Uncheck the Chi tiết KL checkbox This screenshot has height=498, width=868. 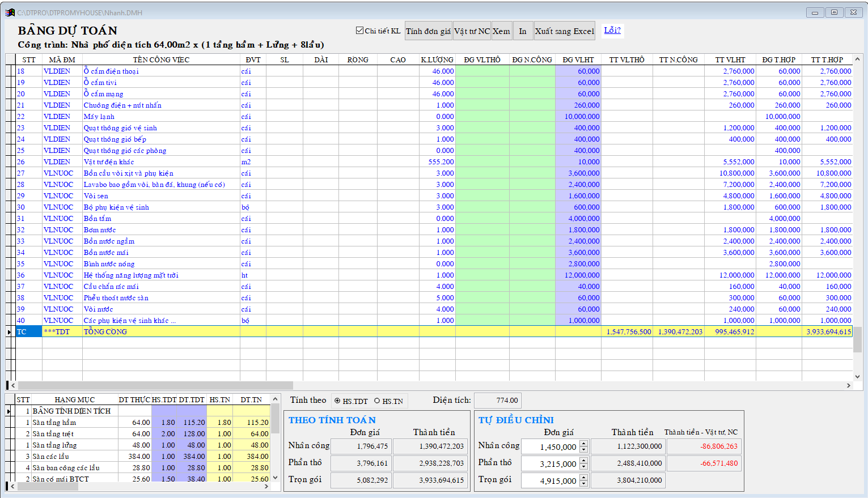click(359, 31)
